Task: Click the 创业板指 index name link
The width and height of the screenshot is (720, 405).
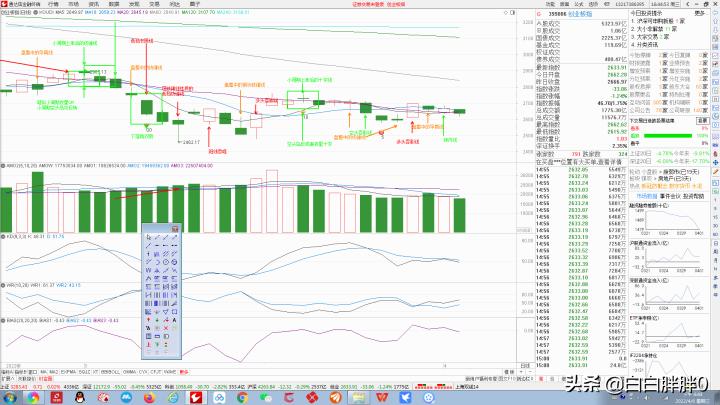Action: tap(580, 14)
